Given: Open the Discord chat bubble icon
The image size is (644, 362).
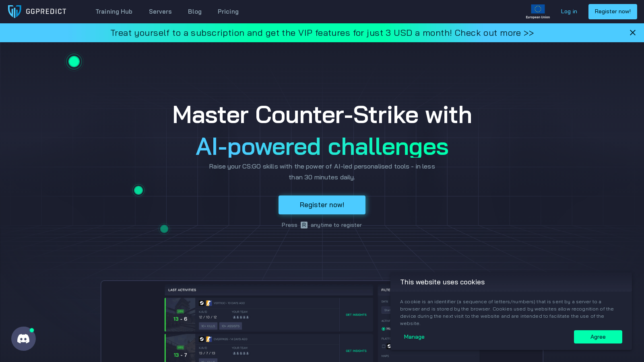Looking at the screenshot, I should (23, 339).
